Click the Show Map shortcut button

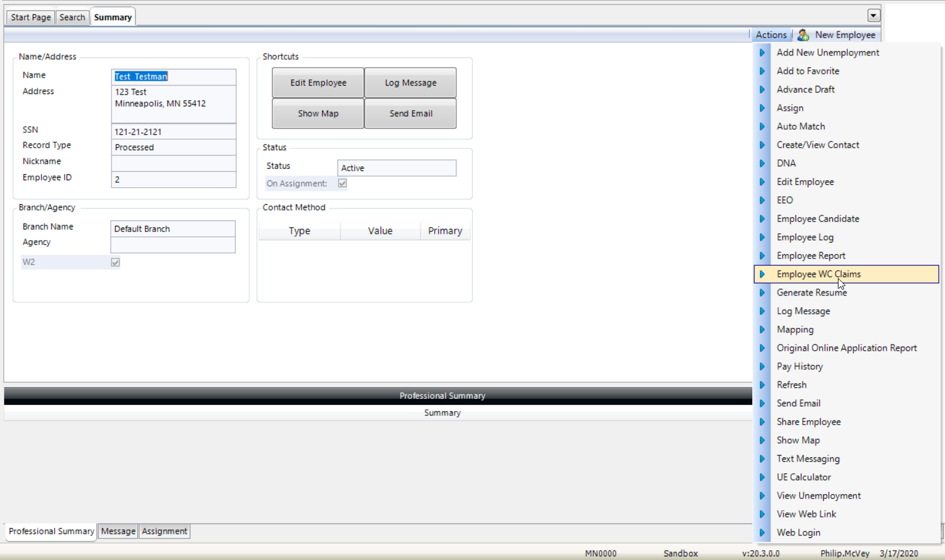click(318, 114)
